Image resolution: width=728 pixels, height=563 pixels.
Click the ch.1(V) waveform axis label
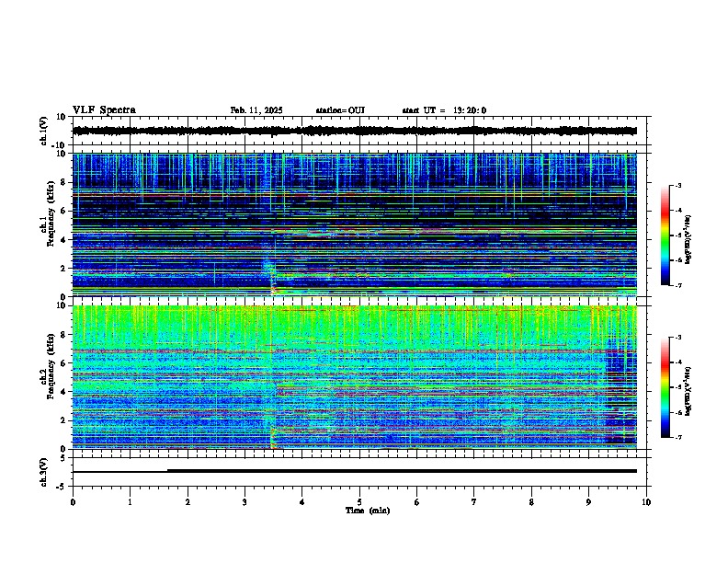[x=44, y=131]
